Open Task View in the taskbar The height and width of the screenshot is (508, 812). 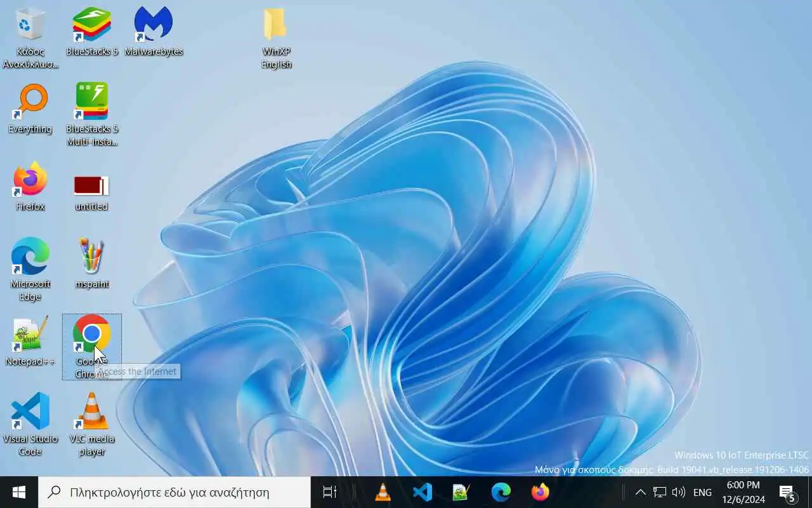pyautogui.click(x=330, y=492)
